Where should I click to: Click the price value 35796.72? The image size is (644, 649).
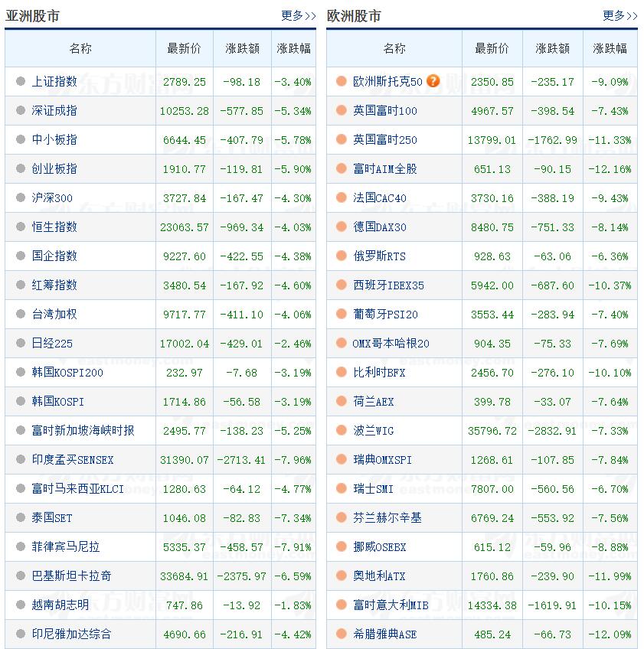point(492,431)
